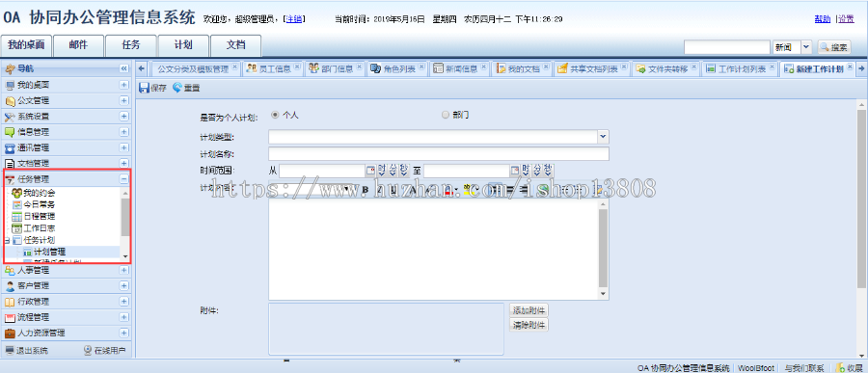Click the 收展 icon in the status bar

coord(840,368)
